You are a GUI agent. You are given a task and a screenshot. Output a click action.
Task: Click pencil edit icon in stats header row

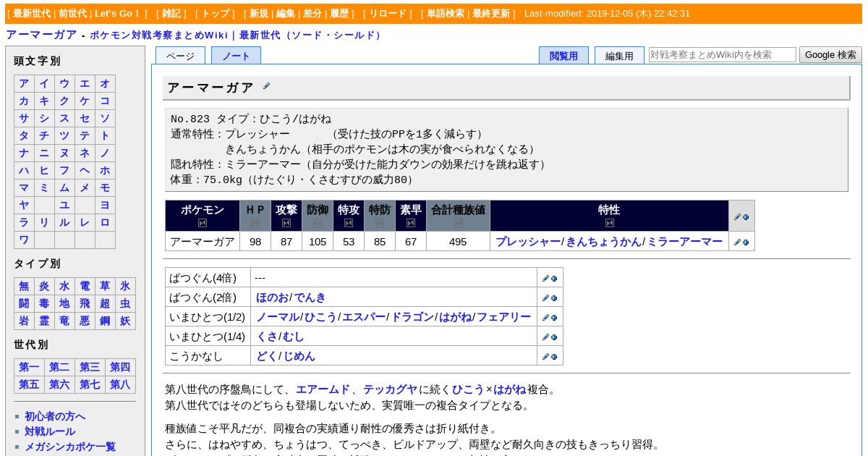737,216
